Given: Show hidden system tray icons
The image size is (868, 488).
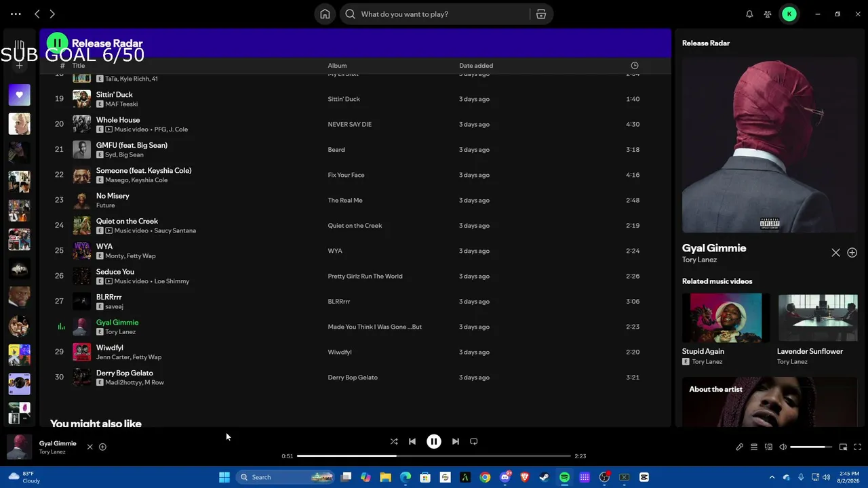Looking at the screenshot, I should tap(772, 477).
